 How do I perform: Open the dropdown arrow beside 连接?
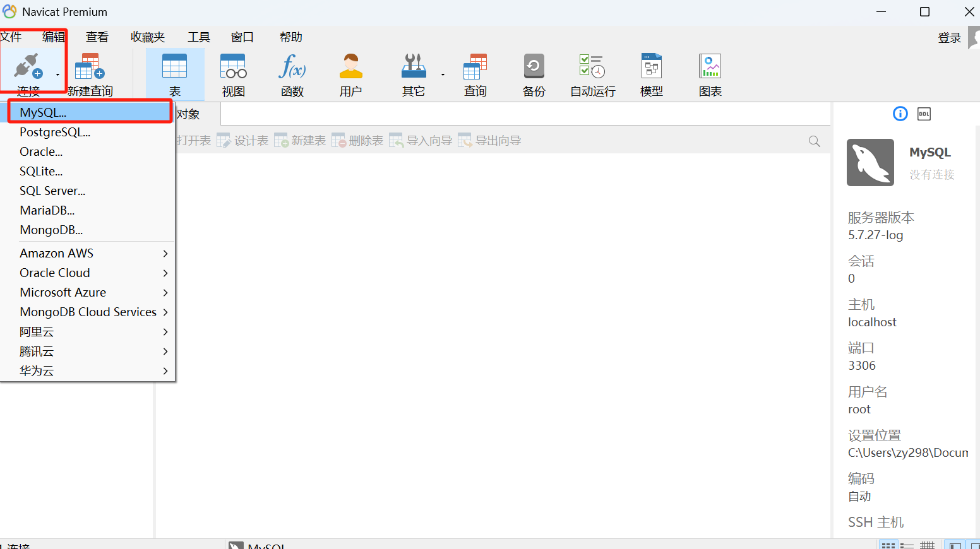click(x=57, y=74)
